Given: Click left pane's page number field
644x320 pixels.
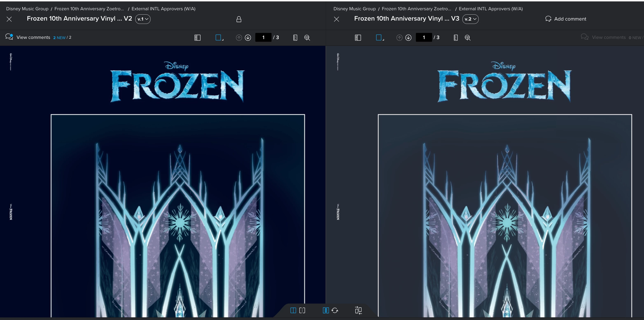Looking at the screenshot, I should [263, 37].
